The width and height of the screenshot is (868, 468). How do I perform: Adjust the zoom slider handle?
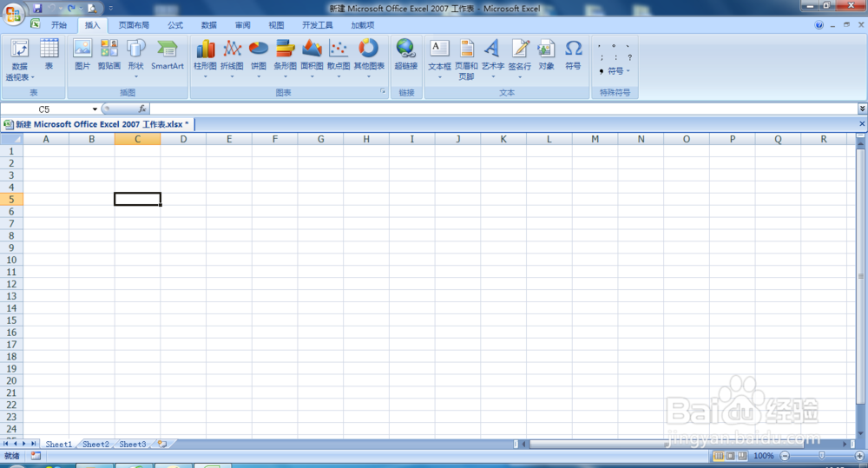pyautogui.click(x=822, y=456)
